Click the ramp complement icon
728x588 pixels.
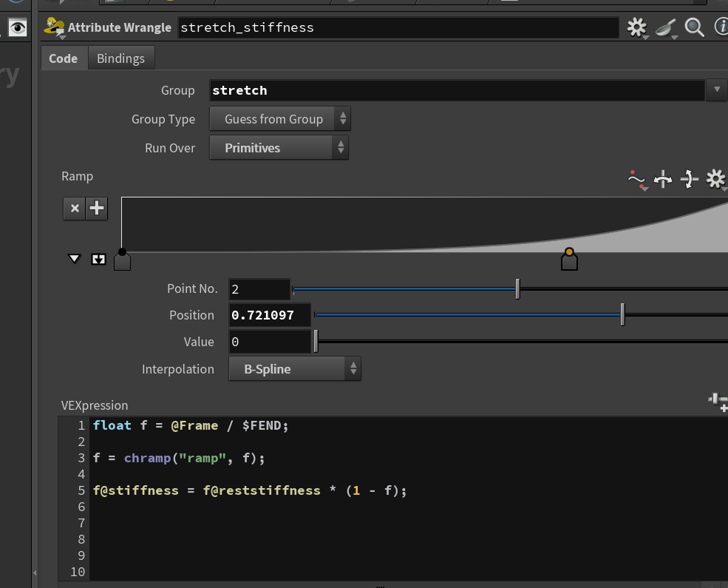tap(689, 179)
